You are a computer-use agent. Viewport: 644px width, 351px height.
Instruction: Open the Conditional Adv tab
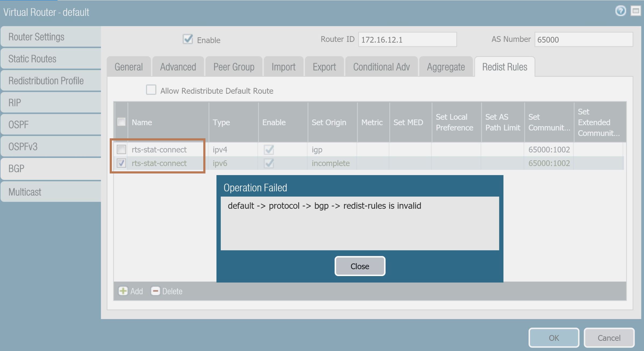coord(381,67)
